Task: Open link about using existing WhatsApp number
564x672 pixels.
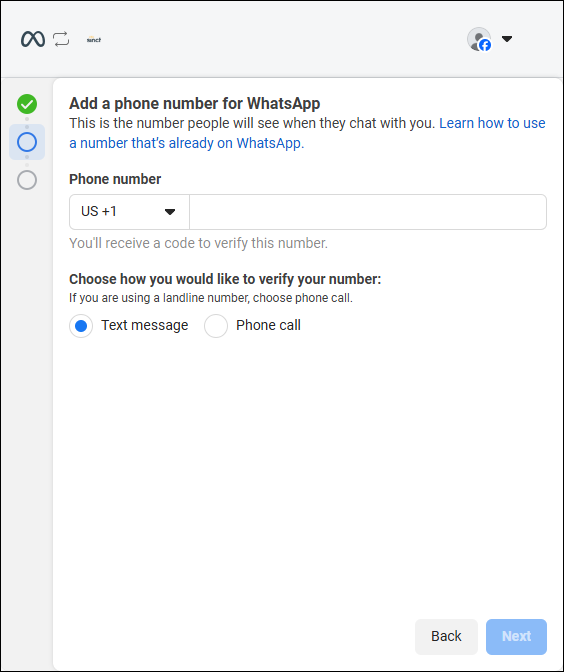Action: (x=307, y=133)
